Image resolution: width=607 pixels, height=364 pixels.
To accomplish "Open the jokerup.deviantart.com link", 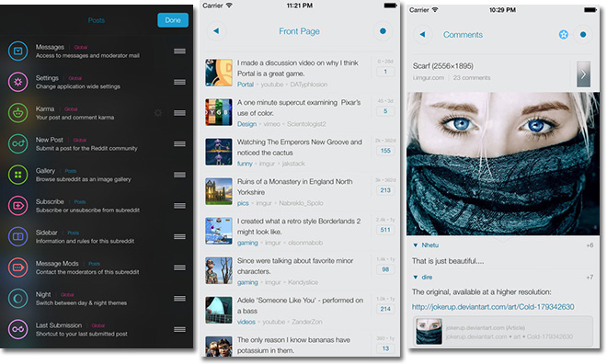I will tap(493, 307).
